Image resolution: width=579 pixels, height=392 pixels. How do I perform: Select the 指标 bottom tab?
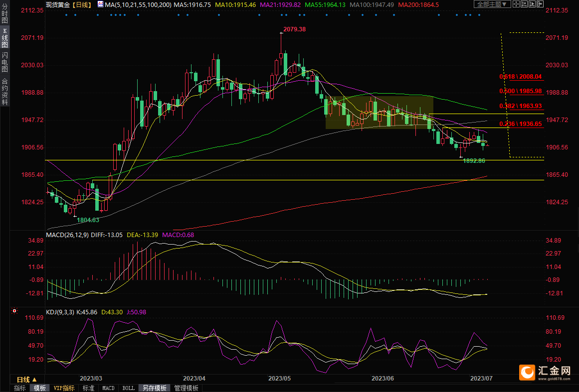point(20,388)
